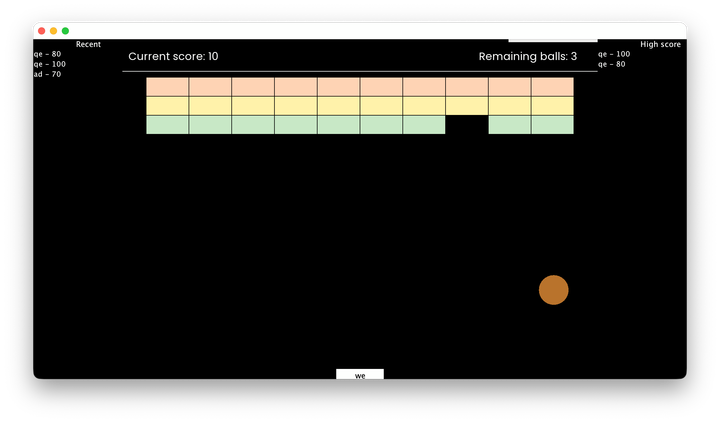Screen dimensions: 720x423
Task: Minimize the window with yellow button
Action: pyautogui.click(x=54, y=31)
